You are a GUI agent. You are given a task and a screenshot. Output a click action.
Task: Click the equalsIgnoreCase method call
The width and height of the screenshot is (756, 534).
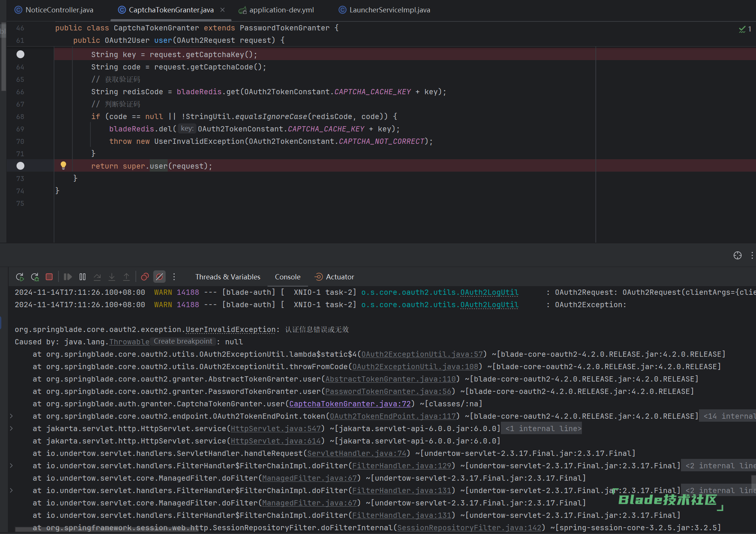tap(271, 116)
